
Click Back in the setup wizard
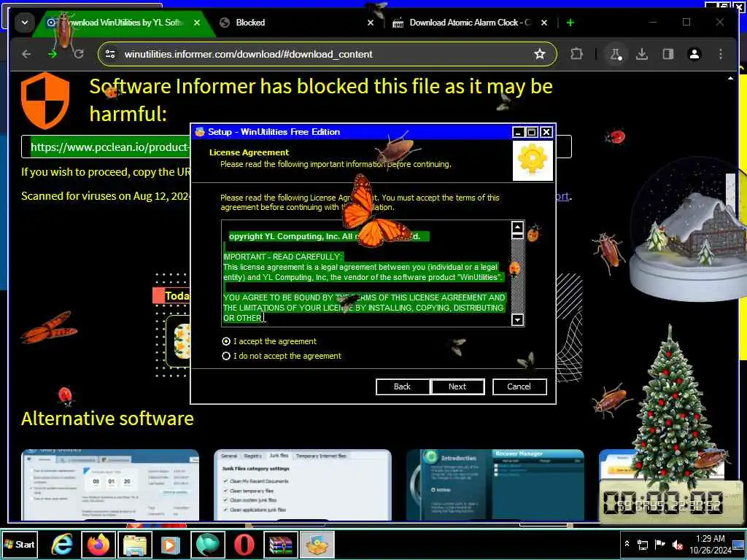pyautogui.click(x=402, y=386)
